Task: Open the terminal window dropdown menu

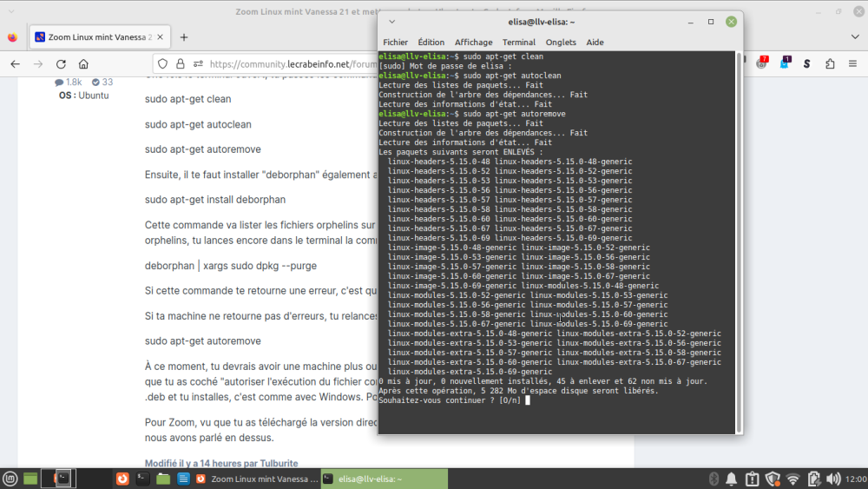Action: pyautogui.click(x=391, y=21)
